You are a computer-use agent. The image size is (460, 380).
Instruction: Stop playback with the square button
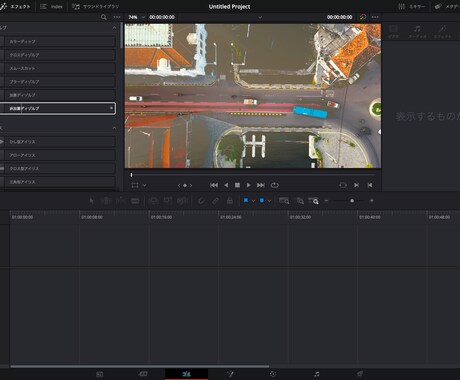pos(237,185)
